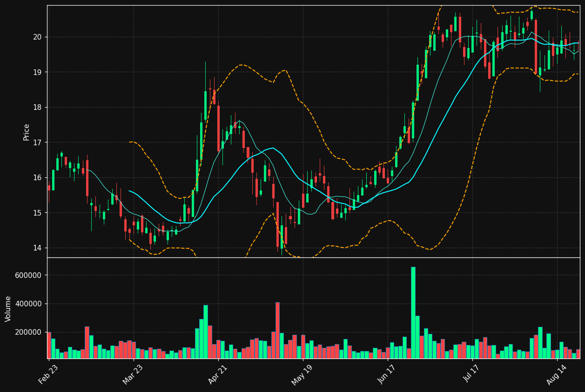This screenshot has height=392, width=585.
Task: Select the "20" price tick label
Action: click(37, 37)
